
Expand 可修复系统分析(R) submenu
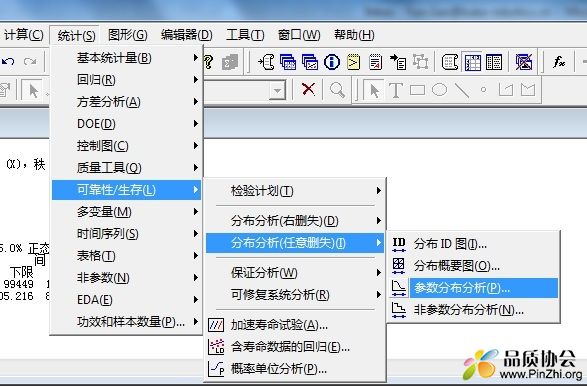(295, 295)
